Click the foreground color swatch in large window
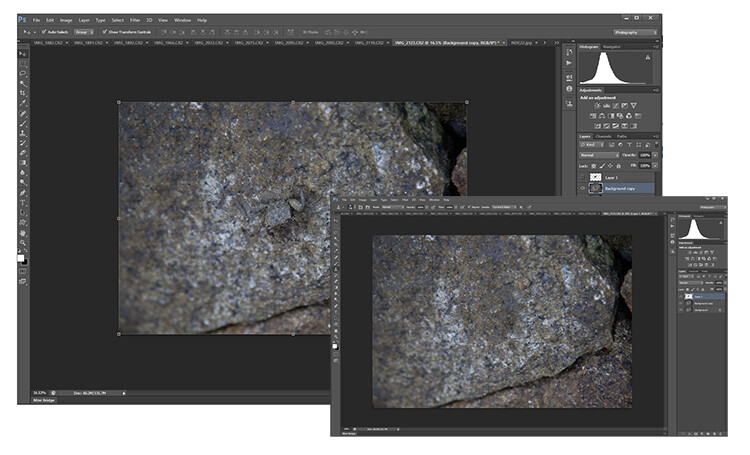Screen dimensions: 750x455 tap(21, 258)
